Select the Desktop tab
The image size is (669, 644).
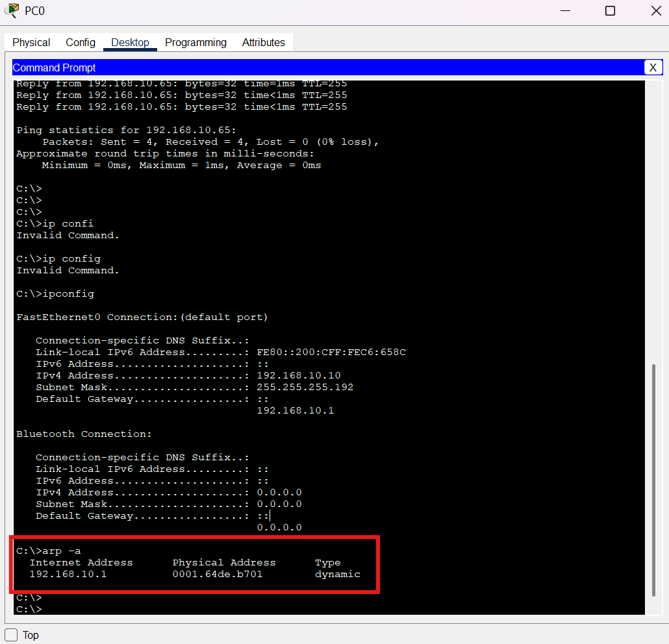(x=130, y=42)
